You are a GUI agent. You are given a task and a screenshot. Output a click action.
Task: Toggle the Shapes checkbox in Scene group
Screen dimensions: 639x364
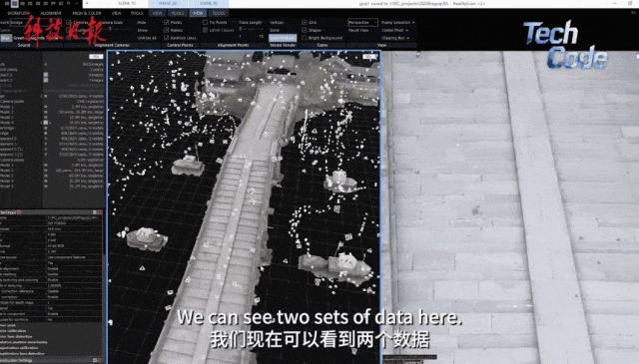[305, 30]
